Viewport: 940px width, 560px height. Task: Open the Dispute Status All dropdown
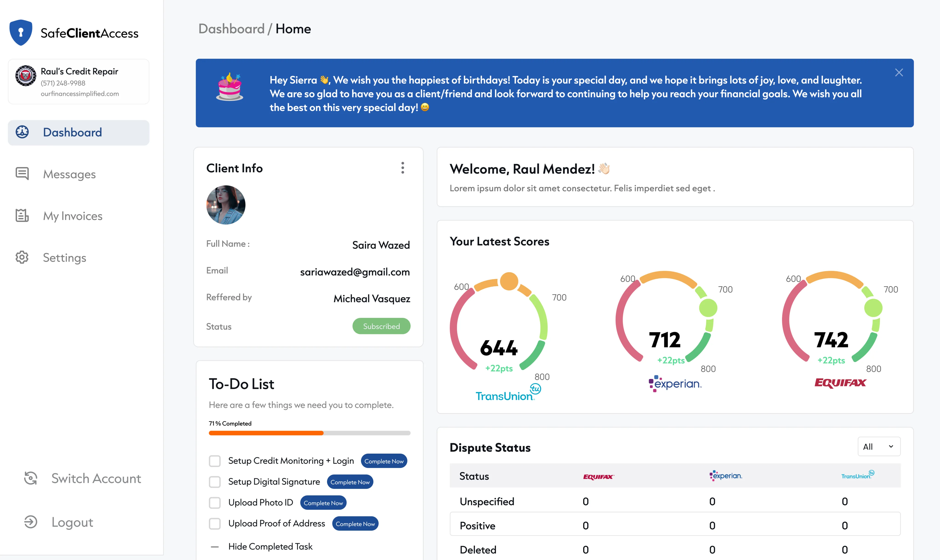(x=879, y=447)
